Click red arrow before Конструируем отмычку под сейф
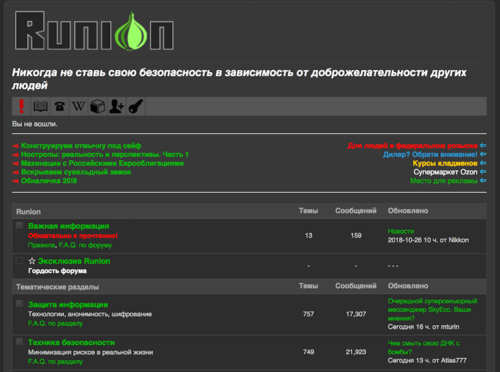Viewport: 500px width, 372px height. (16, 146)
